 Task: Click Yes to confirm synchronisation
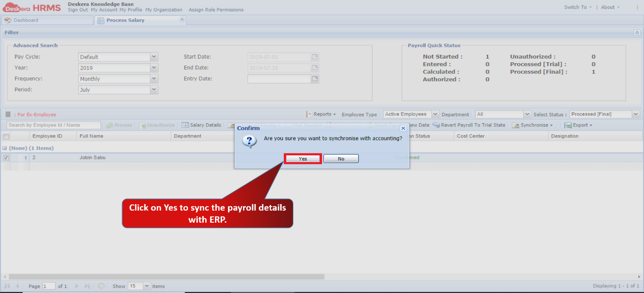(303, 159)
